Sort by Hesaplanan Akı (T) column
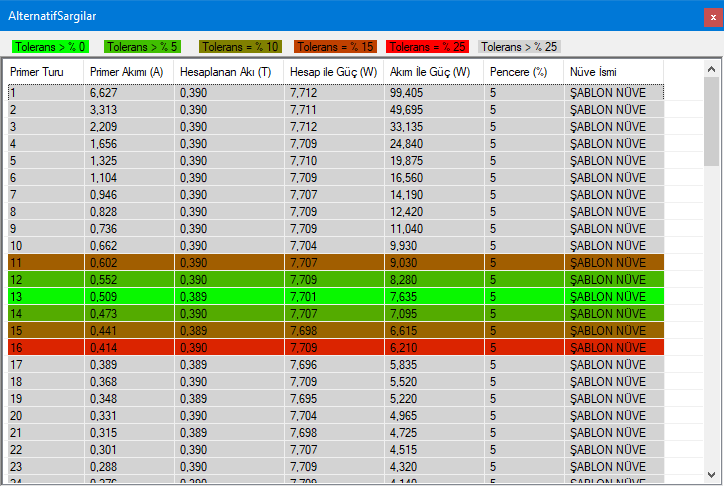Screen dimensions: 724x487 coord(226,72)
